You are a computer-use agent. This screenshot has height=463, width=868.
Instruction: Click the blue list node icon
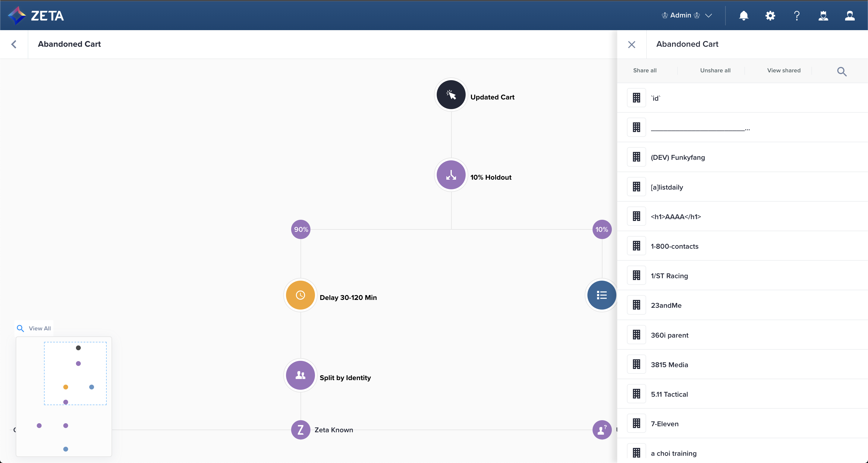click(602, 295)
